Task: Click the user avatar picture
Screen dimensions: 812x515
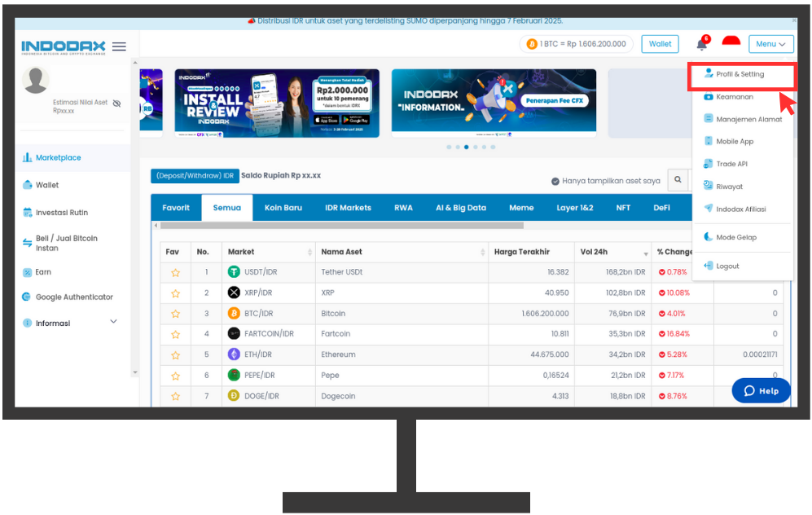Action: pyautogui.click(x=36, y=80)
